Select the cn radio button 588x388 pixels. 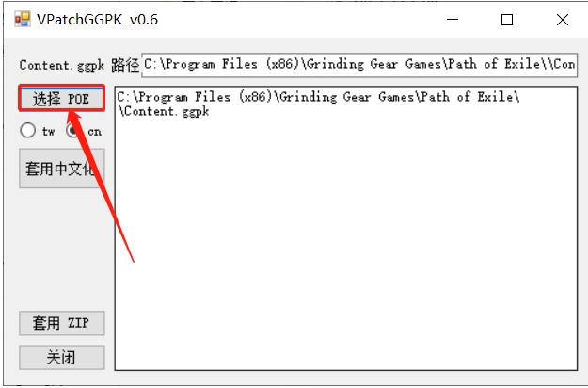[x=73, y=131]
